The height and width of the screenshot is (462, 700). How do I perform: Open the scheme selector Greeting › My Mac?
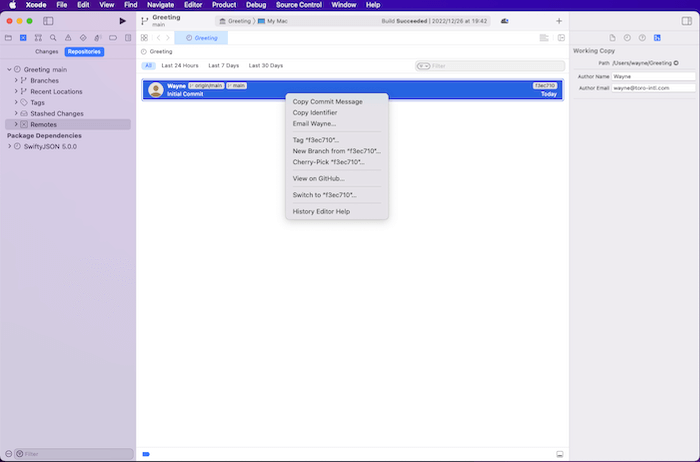click(x=253, y=21)
